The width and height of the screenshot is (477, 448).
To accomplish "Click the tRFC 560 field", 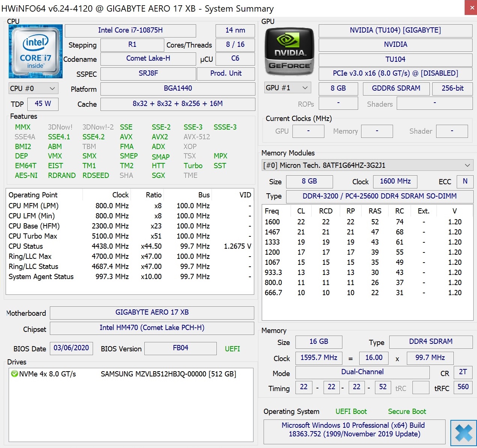I will [463, 387].
